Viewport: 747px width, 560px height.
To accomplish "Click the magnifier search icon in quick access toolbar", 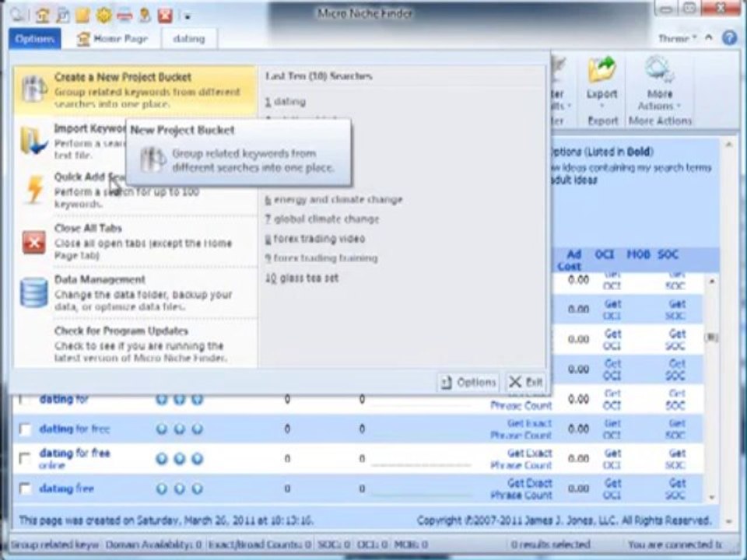I will tap(19, 16).
